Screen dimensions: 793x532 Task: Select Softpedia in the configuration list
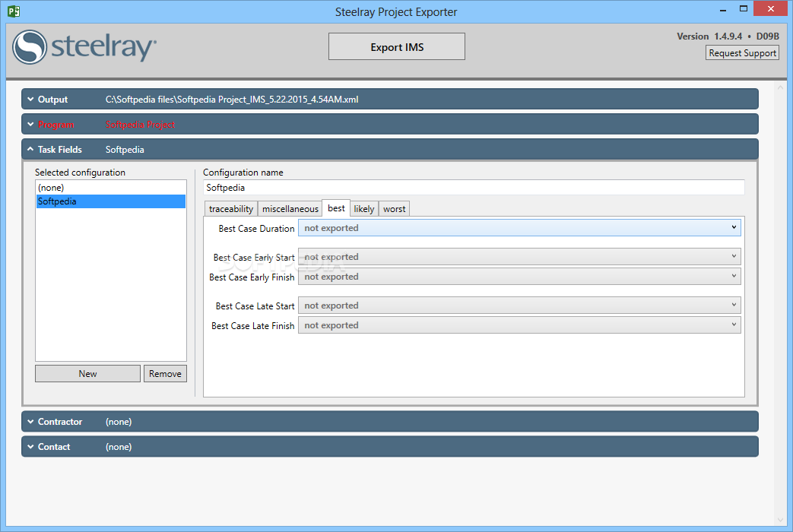pyautogui.click(x=111, y=201)
